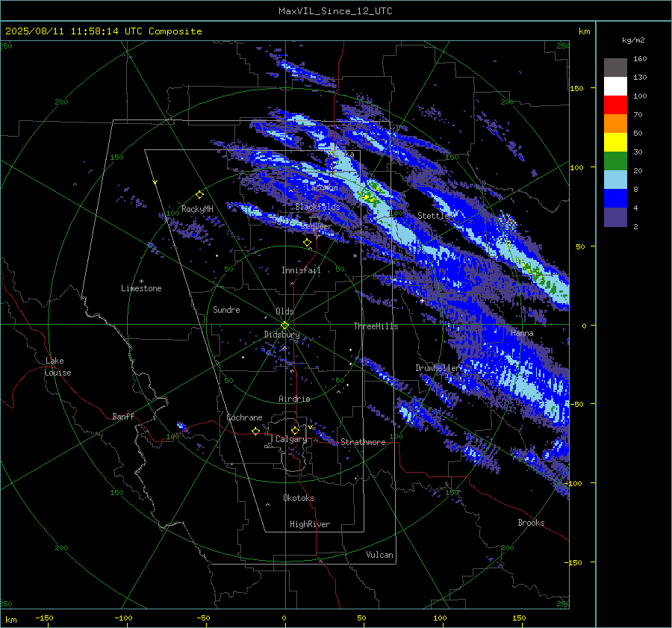The height and width of the screenshot is (628, 672).
Task: Click the 160 value in the legend
Action: click(640, 59)
